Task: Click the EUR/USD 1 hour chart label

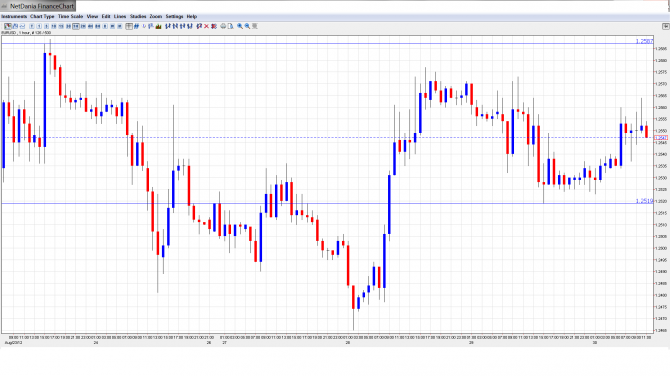Action: pyautogui.click(x=26, y=32)
